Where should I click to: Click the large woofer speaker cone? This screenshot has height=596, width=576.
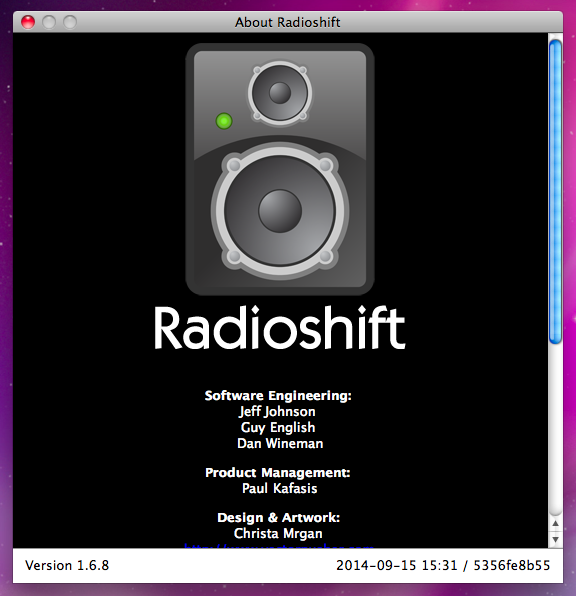click(280, 211)
